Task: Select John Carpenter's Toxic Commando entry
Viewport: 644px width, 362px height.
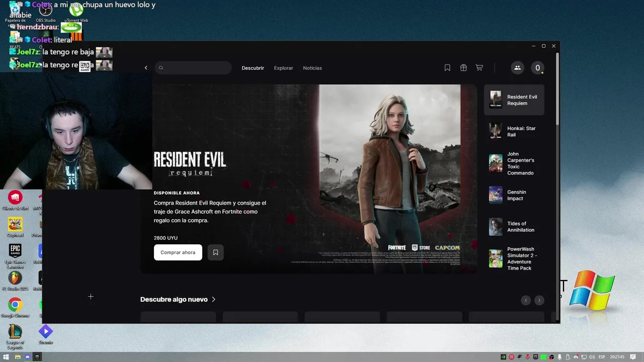Action: pyautogui.click(x=514, y=163)
